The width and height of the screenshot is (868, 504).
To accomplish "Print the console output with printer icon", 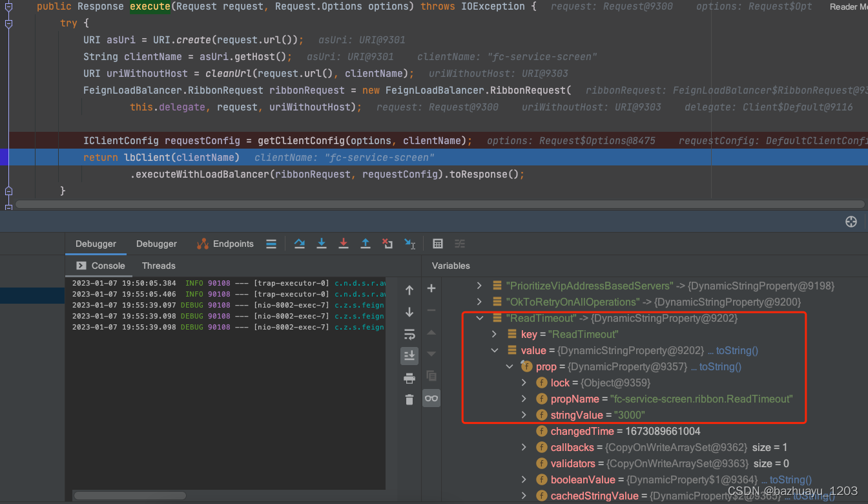I will 409,378.
